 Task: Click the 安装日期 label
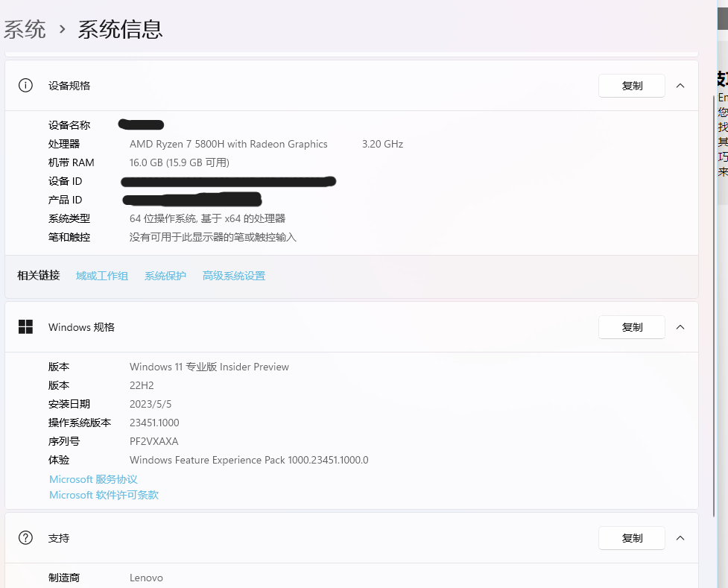(x=69, y=404)
